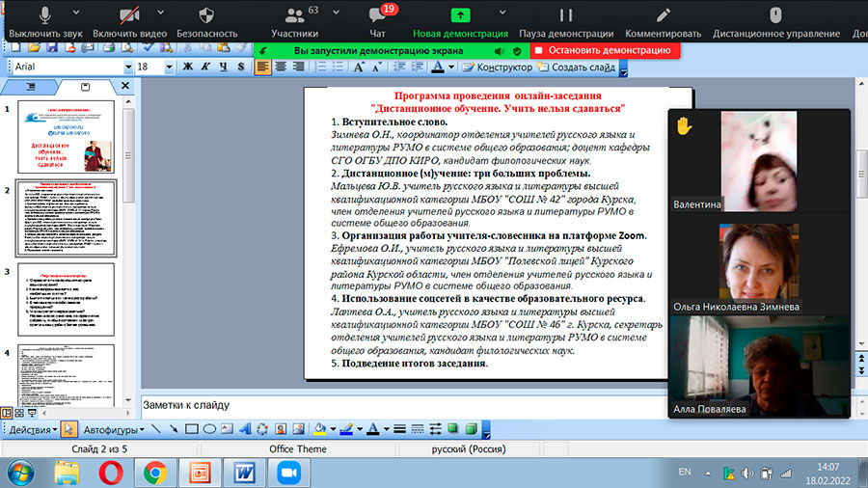Start slide show from view buttons
Screen dimensions: 868x488
point(32,413)
